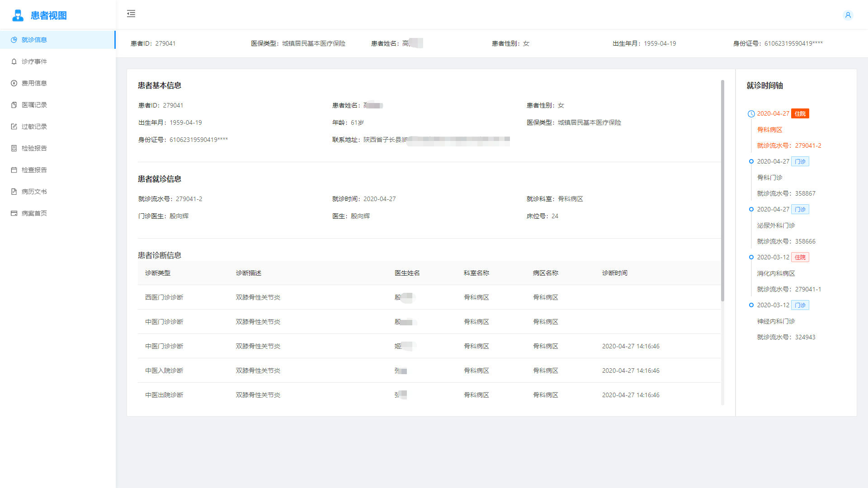Open 检验报告 menu item
Viewport: 868px width, 488px height.
click(x=57, y=148)
